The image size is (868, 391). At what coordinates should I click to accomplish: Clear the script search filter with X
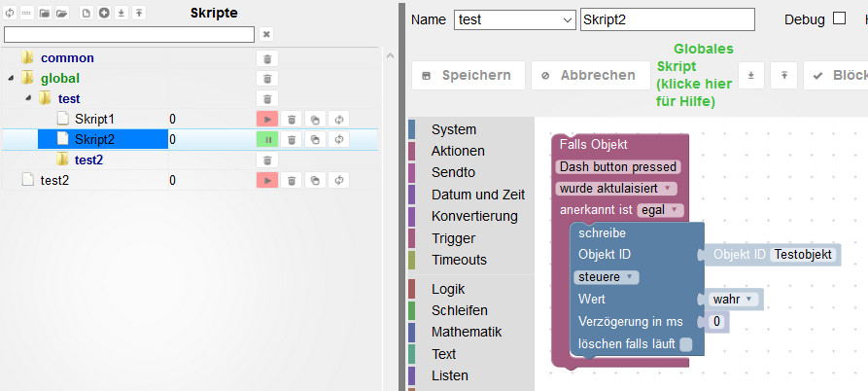pyautogui.click(x=266, y=34)
